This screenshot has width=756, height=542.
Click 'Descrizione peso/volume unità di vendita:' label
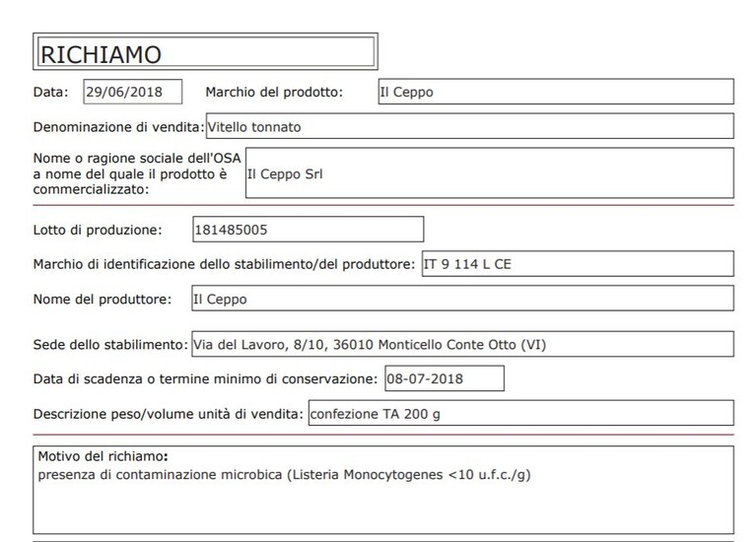click(169, 414)
